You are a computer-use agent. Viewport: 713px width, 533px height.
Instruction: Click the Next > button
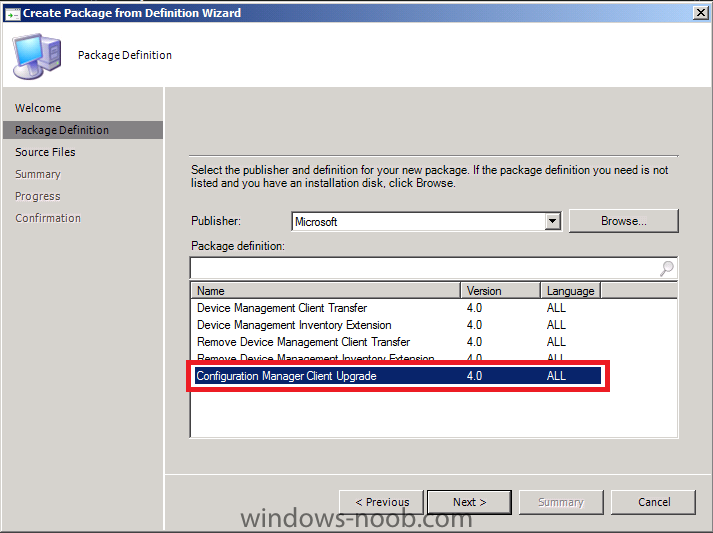point(469,502)
